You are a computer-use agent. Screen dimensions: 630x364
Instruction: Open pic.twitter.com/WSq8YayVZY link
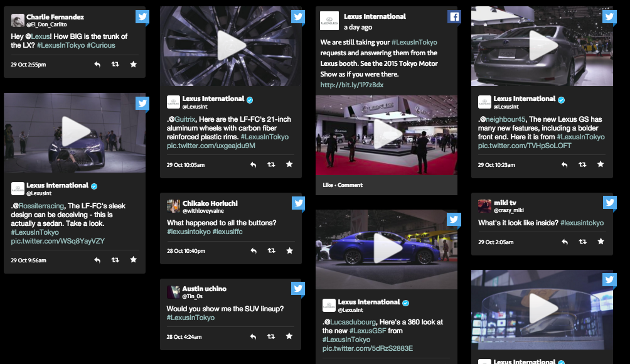[58, 241]
